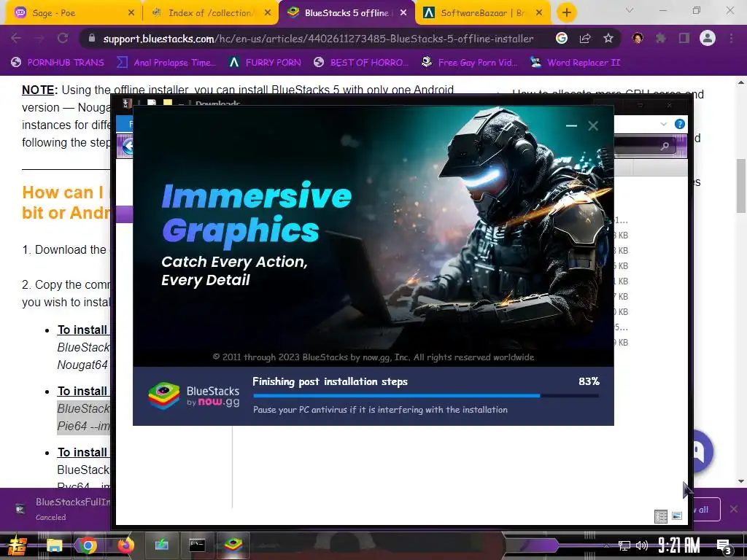Toggle the Chrome side panel
Screen dimensions: 747x560
click(x=684, y=39)
